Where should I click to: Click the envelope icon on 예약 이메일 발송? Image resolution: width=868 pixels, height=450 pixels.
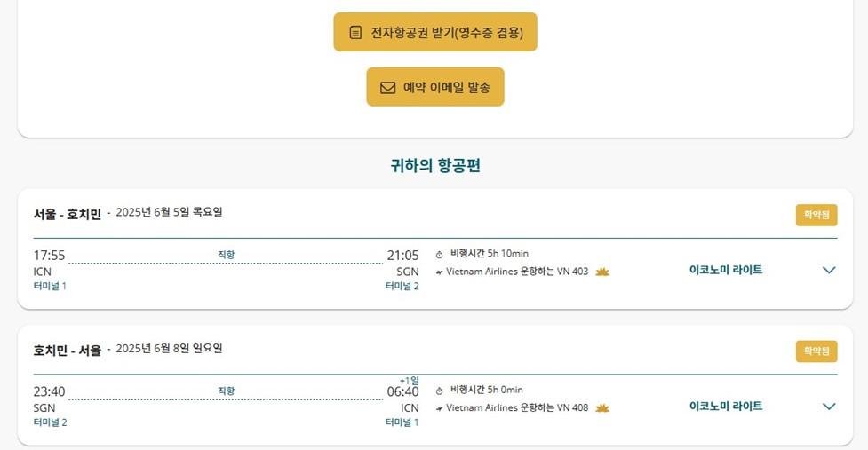coord(387,88)
